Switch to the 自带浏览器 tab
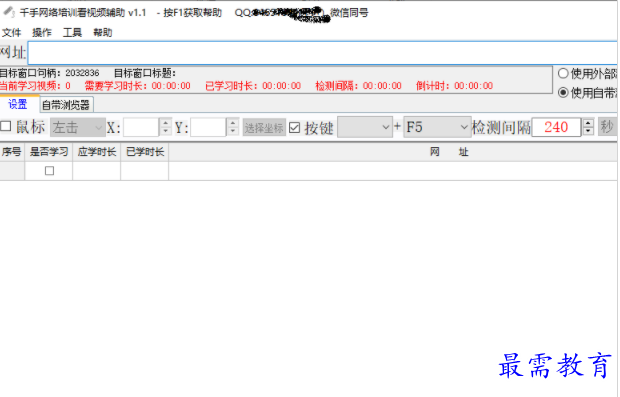Image resolution: width=620 pixels, height=397 pixels. (66, 105)
